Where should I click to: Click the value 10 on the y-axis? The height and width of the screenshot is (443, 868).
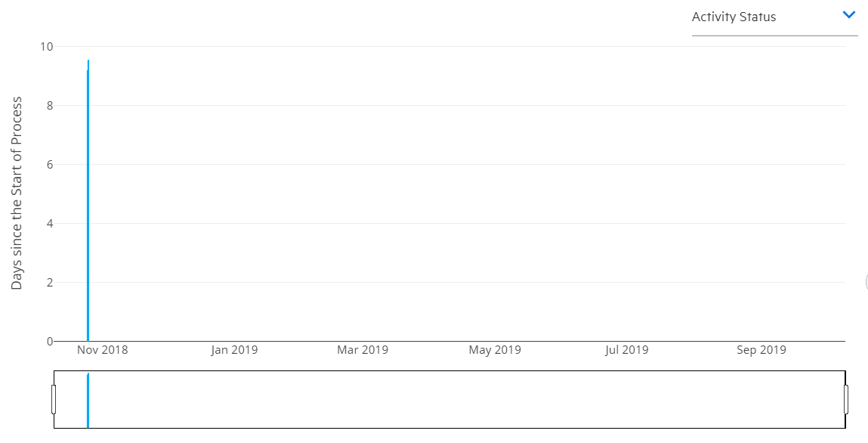pyautogui.click(x=47, y=47)
